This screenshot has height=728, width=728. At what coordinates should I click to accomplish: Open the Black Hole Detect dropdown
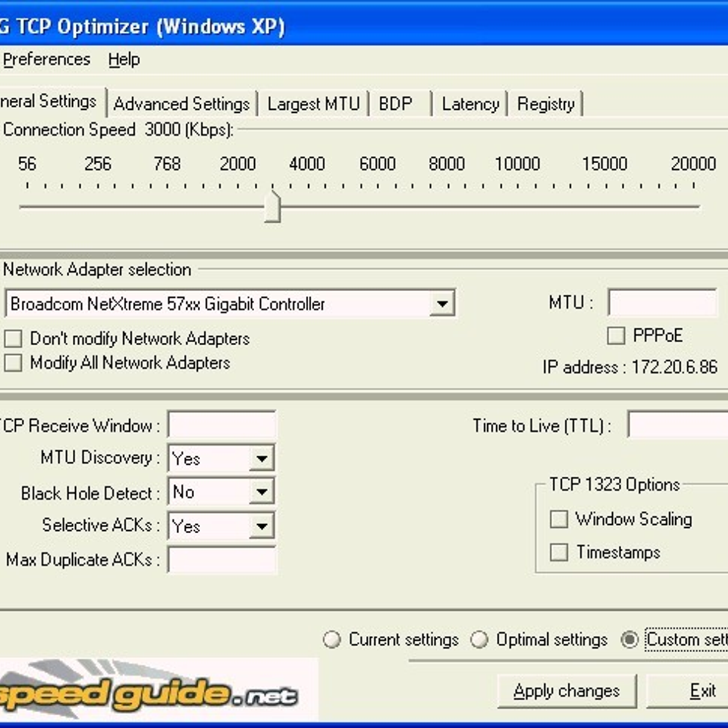[261, 492]
